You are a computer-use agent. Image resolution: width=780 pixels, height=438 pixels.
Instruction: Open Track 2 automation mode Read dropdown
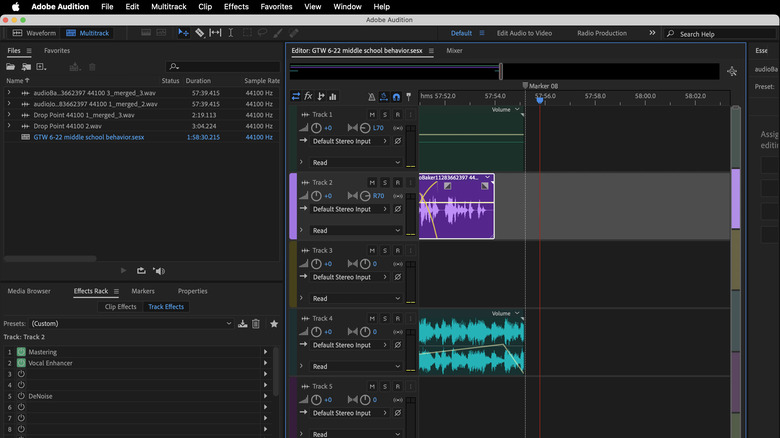(356, 230)
